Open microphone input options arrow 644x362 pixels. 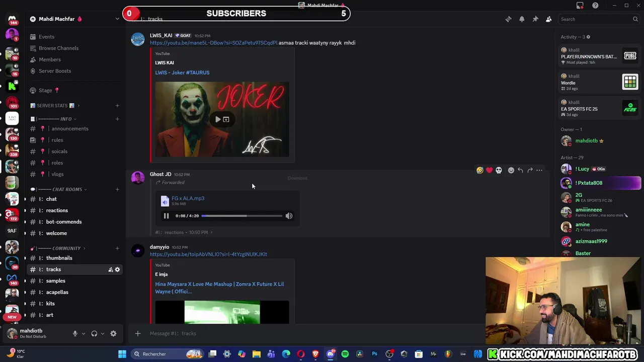(x=84, y=333)
